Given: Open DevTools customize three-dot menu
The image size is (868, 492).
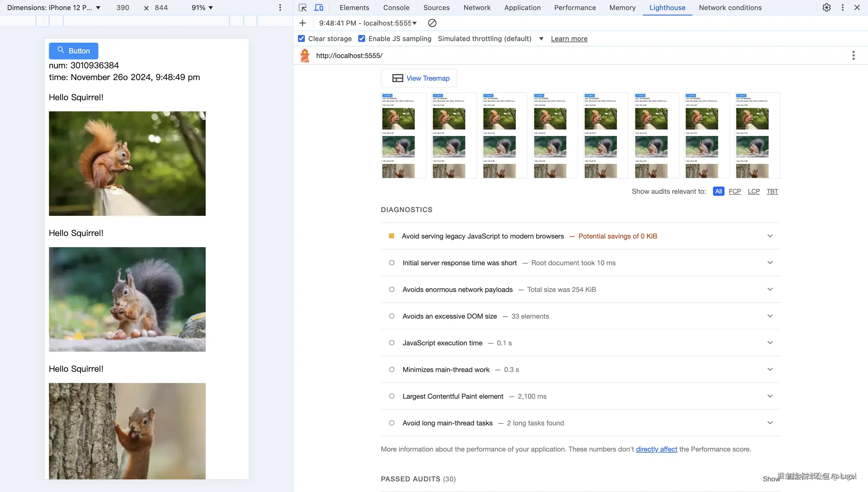Looking at the screenshot, I should [843, 7].
